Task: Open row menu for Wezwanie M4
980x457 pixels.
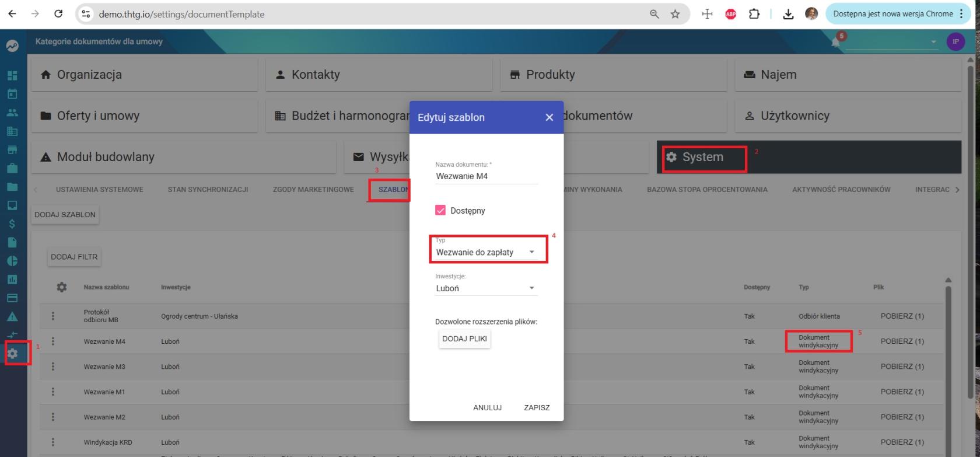Action: [53, 341]
